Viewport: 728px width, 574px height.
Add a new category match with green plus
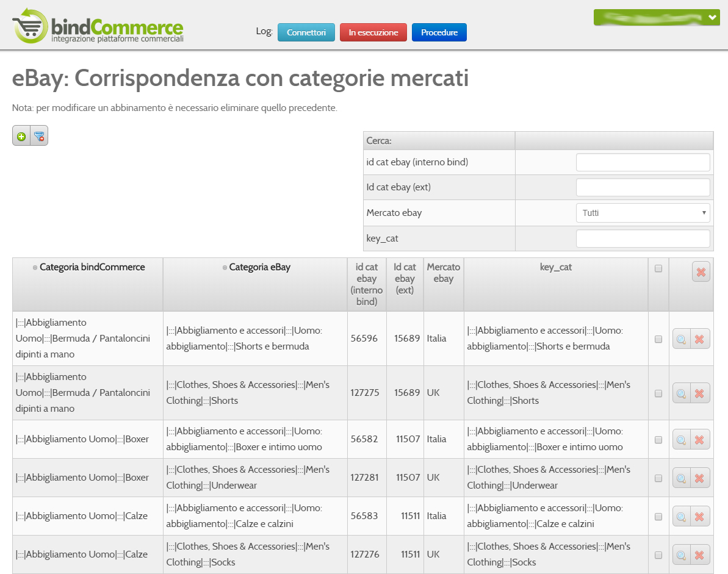(x=21, y=136)
